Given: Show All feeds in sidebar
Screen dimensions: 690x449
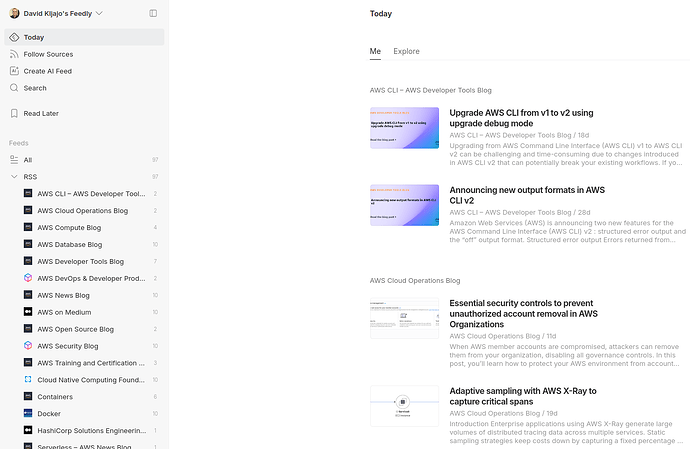Looking at the screenshot, I should (x=28, y=160).
